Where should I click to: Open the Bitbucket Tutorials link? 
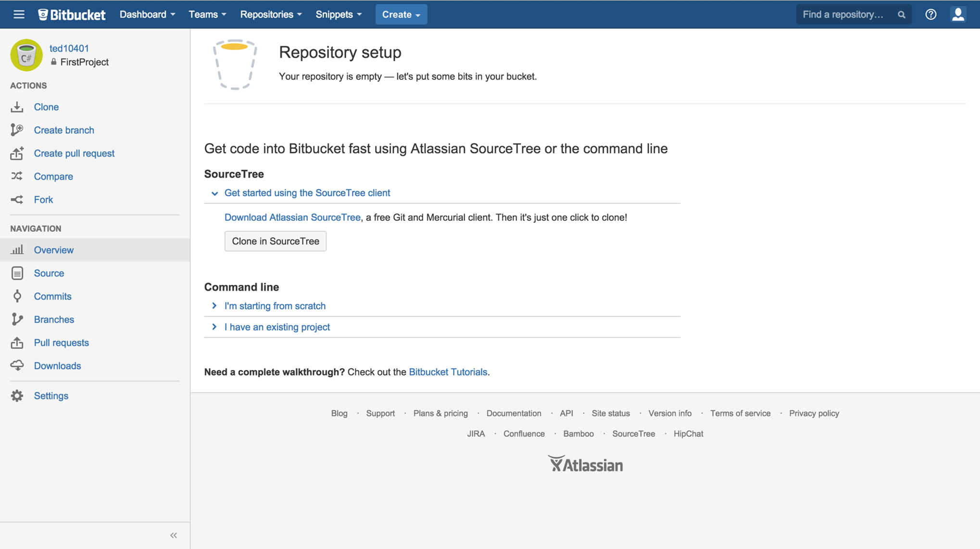(448, 371)
